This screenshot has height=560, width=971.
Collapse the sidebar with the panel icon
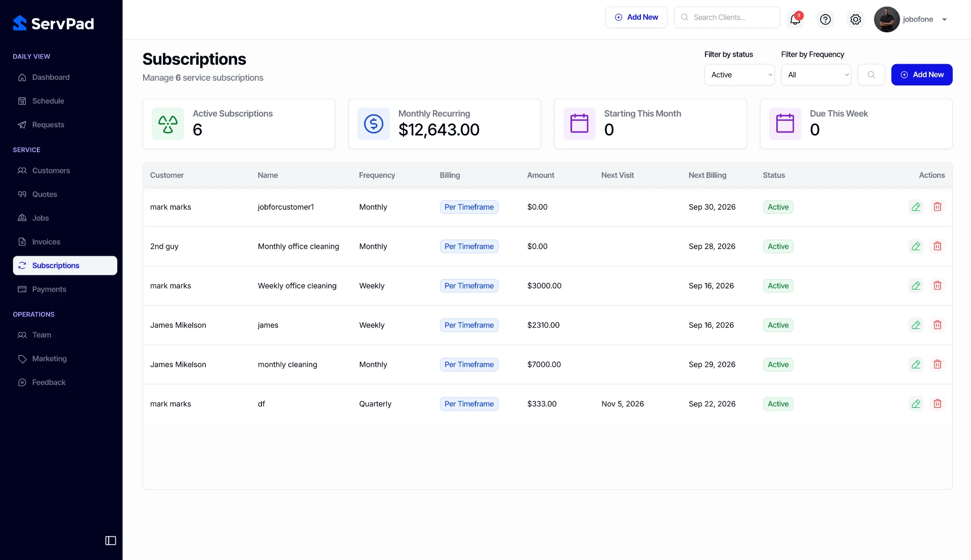click(x=110, y=541)
